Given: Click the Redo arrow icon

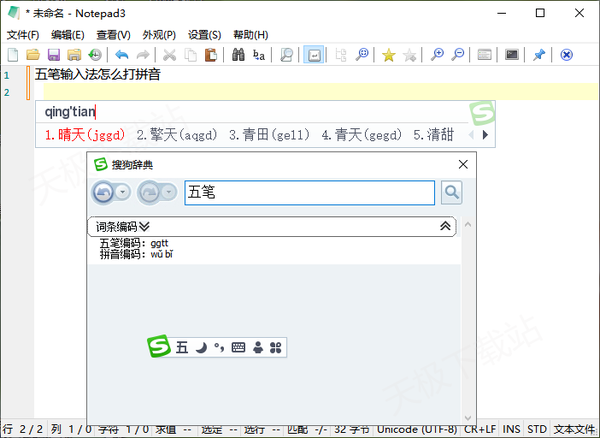Looking at the screenshot, I should (143, 55).
